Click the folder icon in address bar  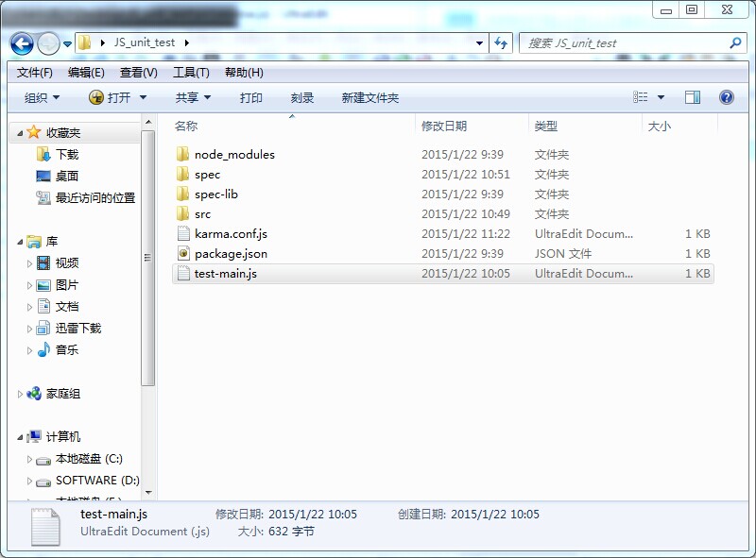(x=84, y=42)
